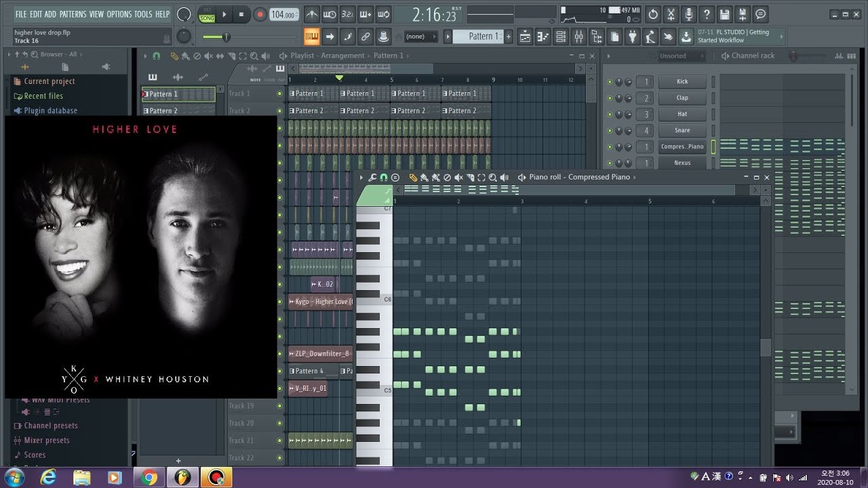
Task: Select the Playlist zoom tool
Action: [254, 56]
